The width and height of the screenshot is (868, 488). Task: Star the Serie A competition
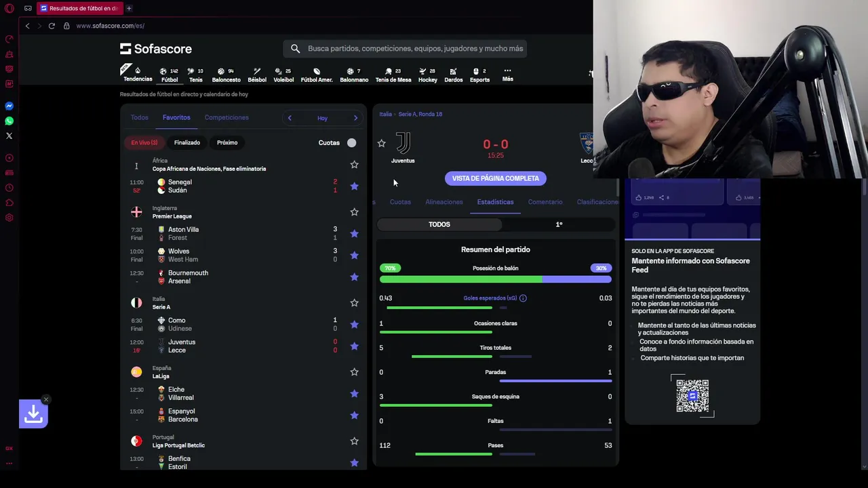(x=354, y=302)
